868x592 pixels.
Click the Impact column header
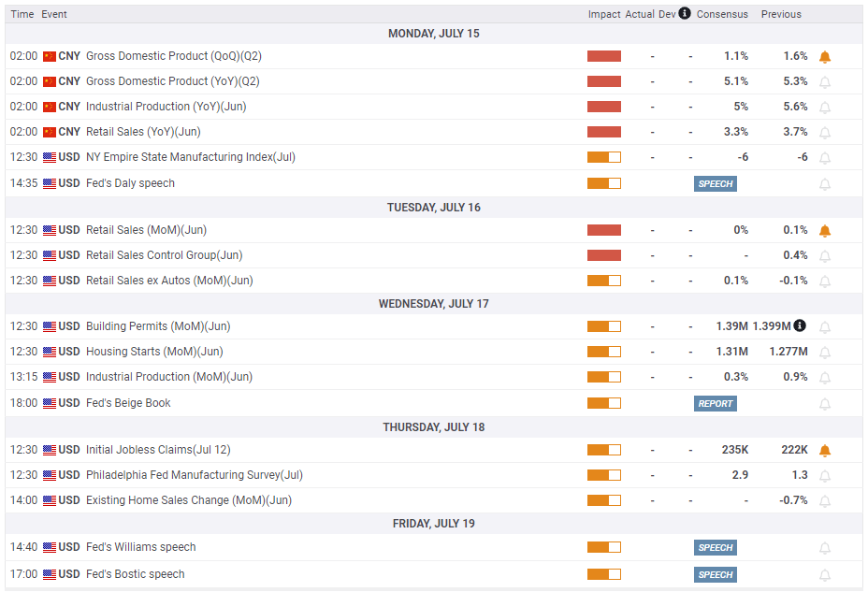[604, 14]
